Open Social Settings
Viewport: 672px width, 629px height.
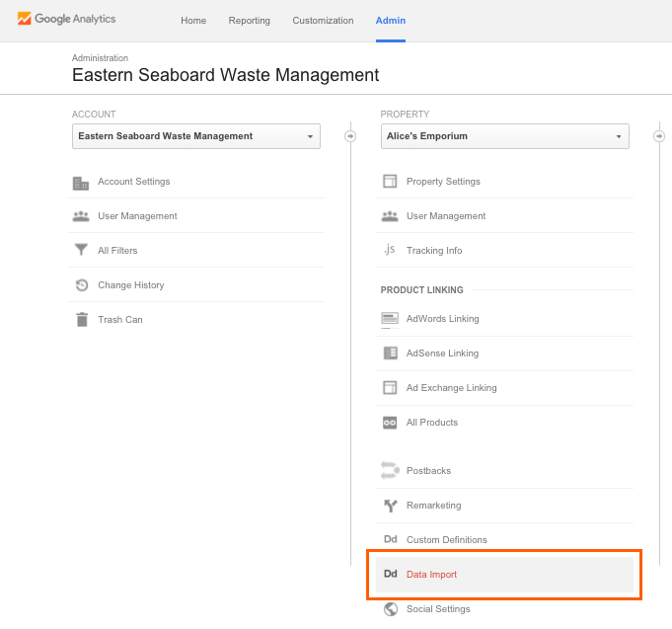pyautogui.click(x=438, y=609)
